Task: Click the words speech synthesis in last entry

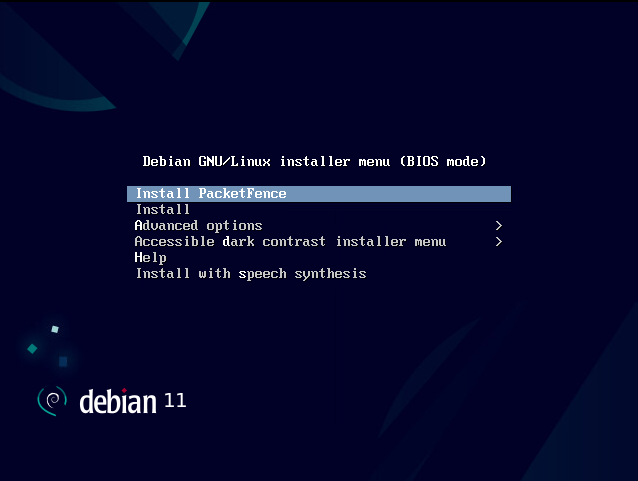Action: [x=302, y=274]
